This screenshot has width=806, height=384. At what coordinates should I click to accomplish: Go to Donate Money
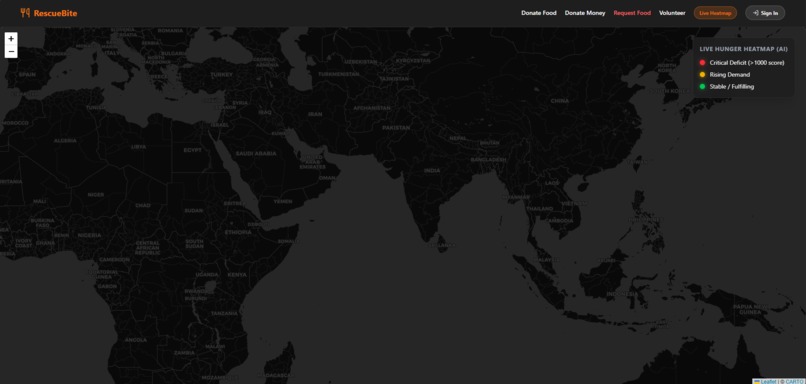(x=585, y=13)
